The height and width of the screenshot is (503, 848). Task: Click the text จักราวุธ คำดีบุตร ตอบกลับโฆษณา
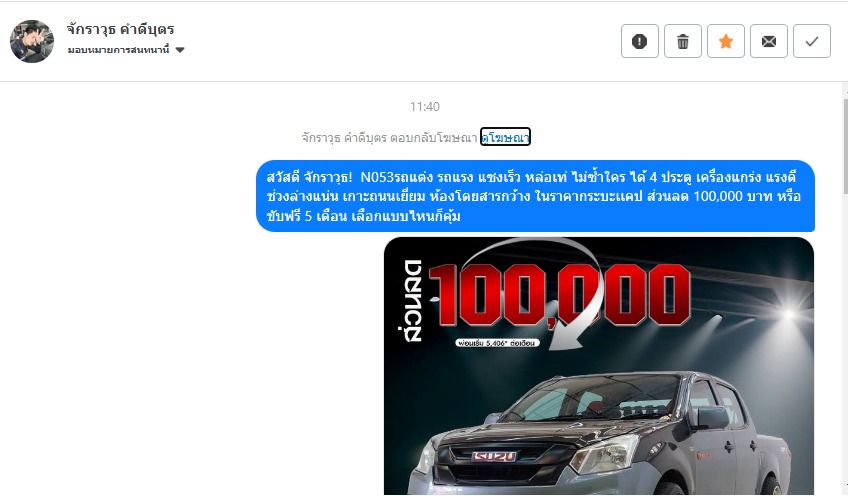[x=389, y=138]
